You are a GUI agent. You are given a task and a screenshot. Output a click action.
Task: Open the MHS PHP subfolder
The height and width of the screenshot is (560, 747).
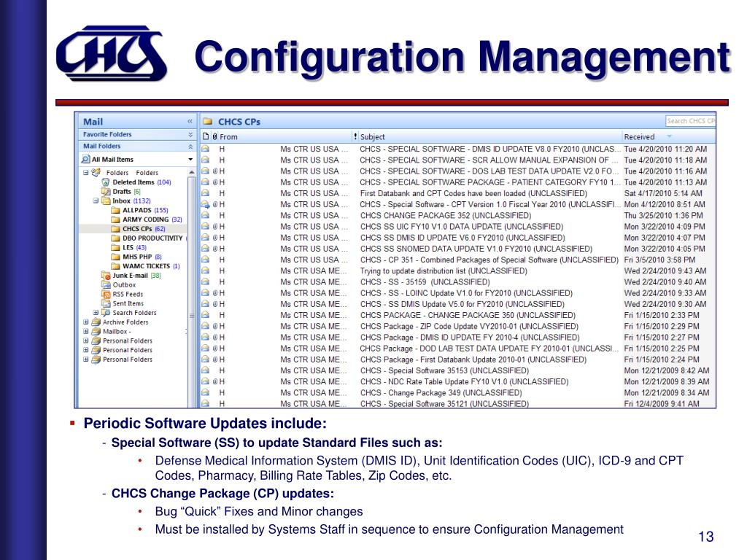[x=136, y=257]
